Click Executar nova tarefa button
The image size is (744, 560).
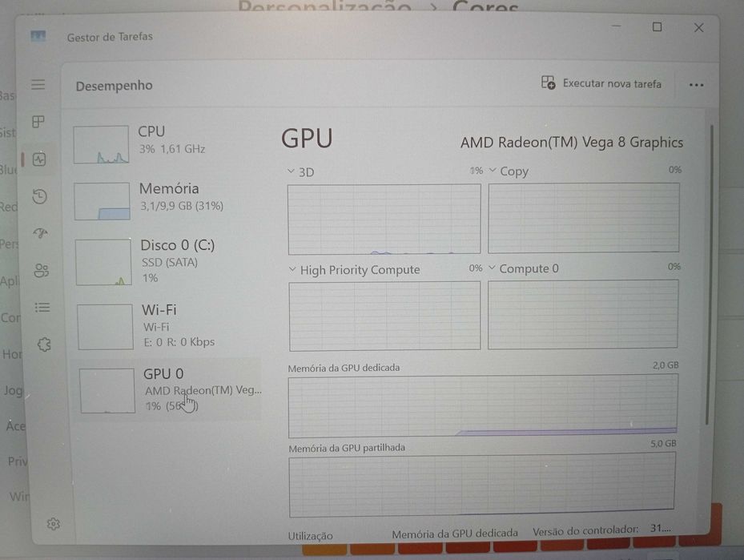[601, 83]
